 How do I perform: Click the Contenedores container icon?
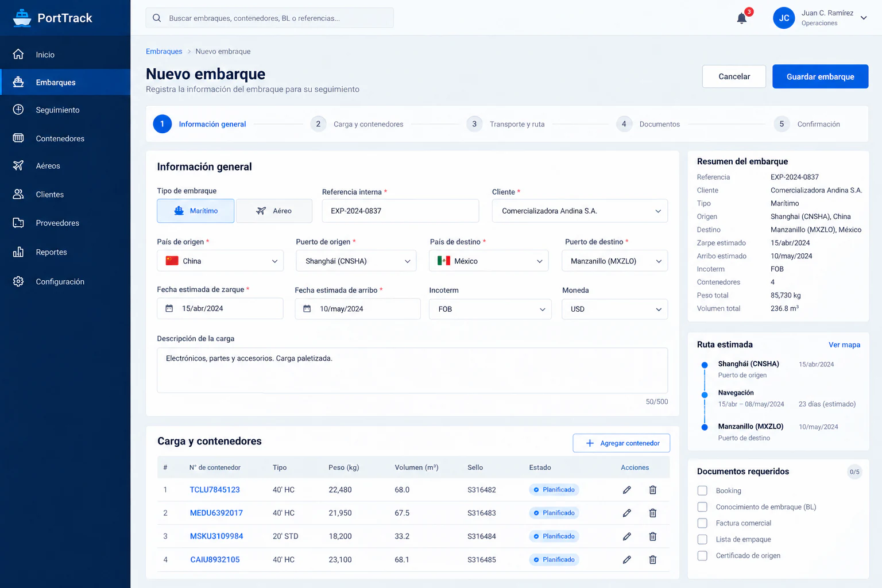click(18, 138)
